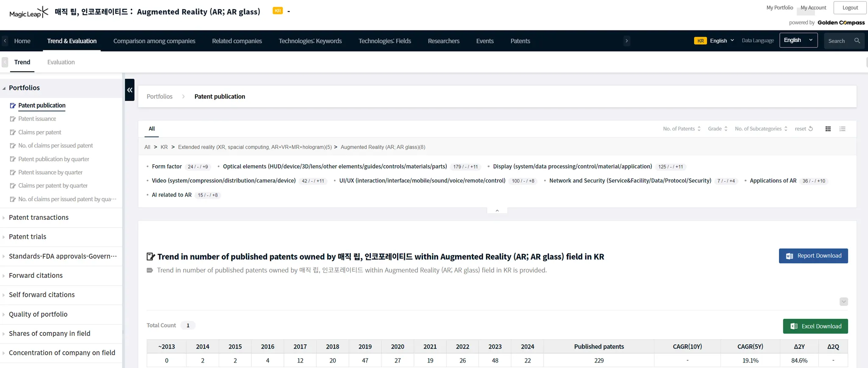Select the Display subcategory

(x=573, y=166)
